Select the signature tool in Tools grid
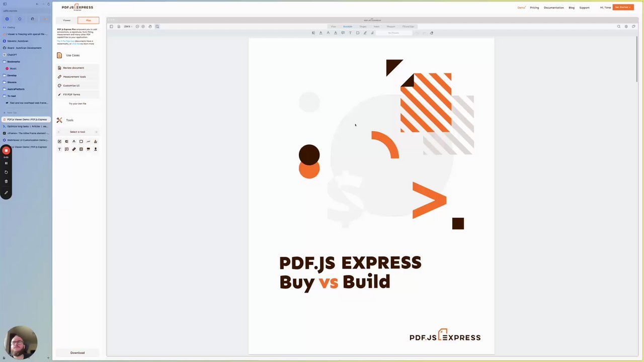 [96, 142]
